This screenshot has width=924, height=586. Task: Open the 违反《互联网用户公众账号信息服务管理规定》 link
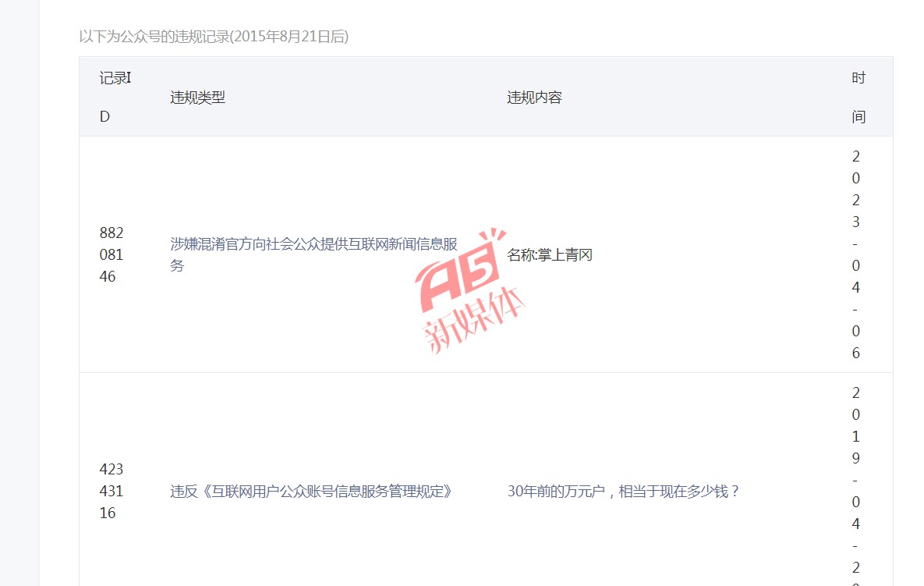point(312,491)
